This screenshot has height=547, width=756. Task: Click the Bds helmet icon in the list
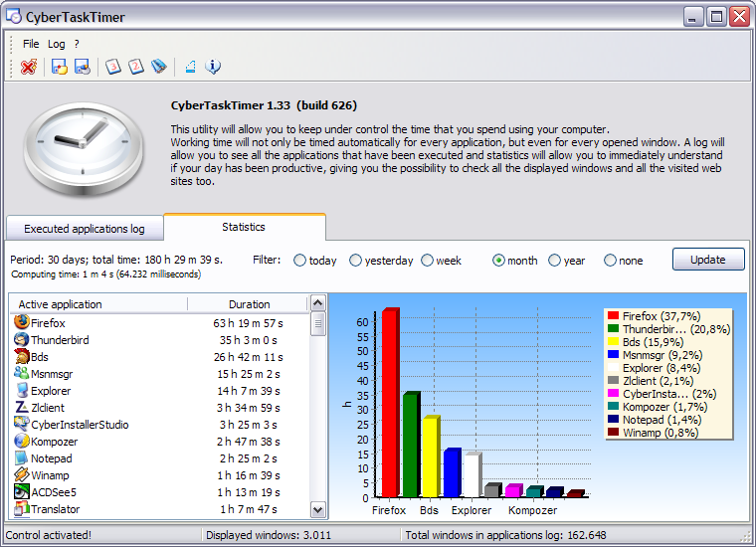pyautogui.click(x=22, y=356)
